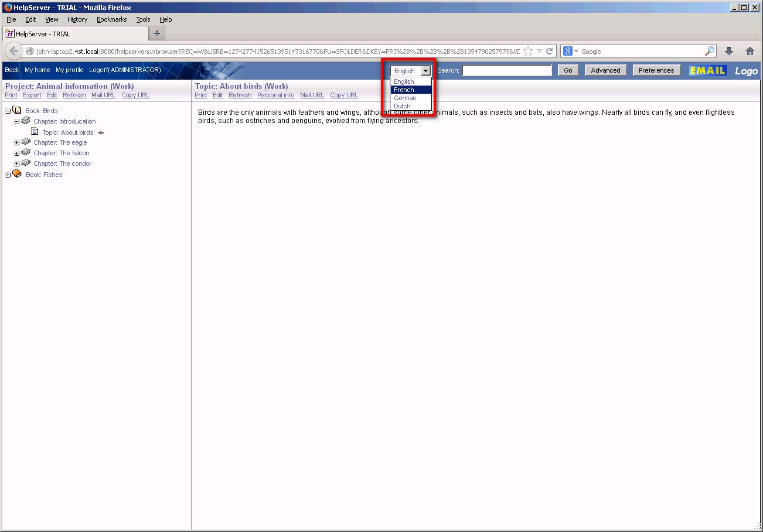Click the Advanced search button
This screenshot has height=532, width=763.
pos(605,70)
